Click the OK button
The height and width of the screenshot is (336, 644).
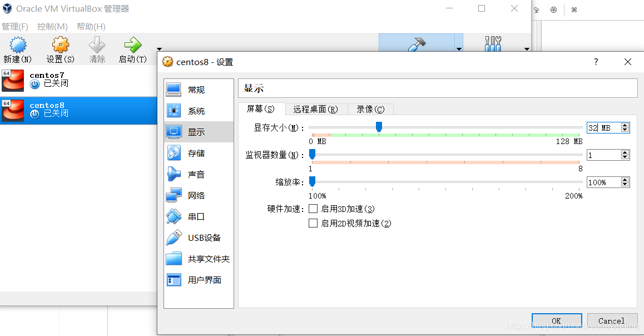coord(557,321)
